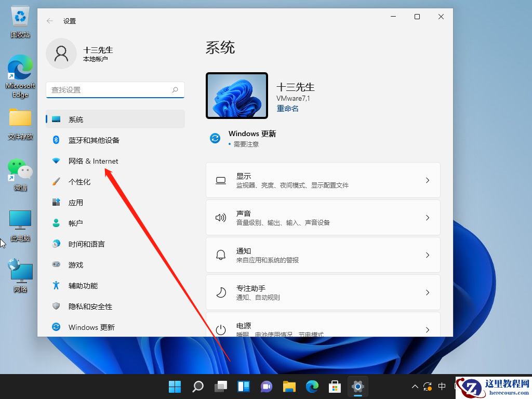This screenshot has height=399, width=532.
Task: Select the 专注助手 moon icon
Action: pyautogui.click(x=220, y=292)
